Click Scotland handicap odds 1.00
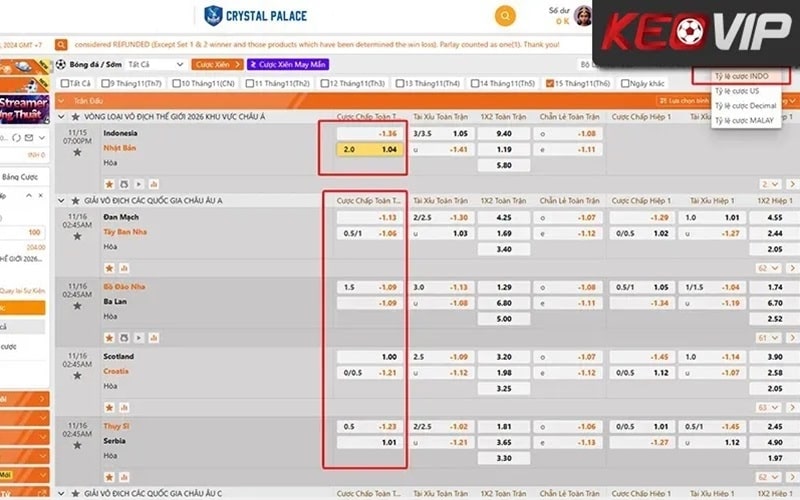 pyautogui.click(x=369, y=357)
